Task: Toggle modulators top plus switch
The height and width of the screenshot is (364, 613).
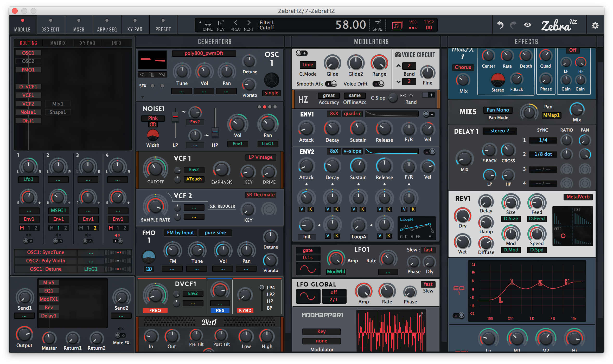Action: 302,53
